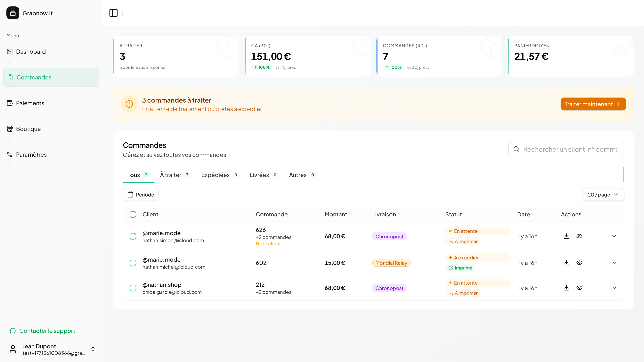View details of order 602 via the eye icon
Image resolution: width=644 pixels, height=362 pixels.
(580, 263)
